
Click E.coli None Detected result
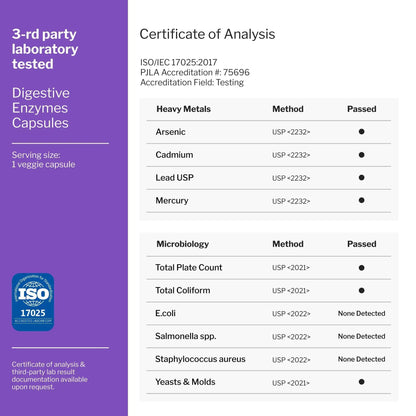pos(361,313)
